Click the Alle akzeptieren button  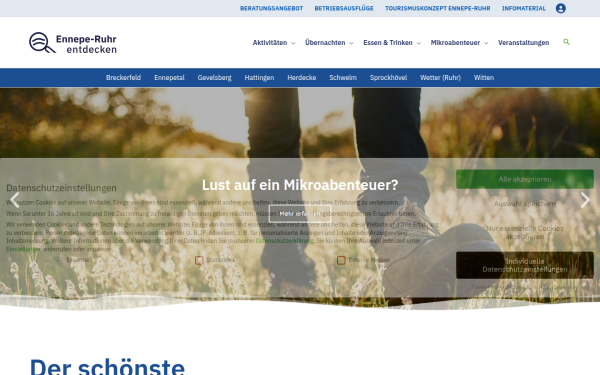(x=525, y=179)
